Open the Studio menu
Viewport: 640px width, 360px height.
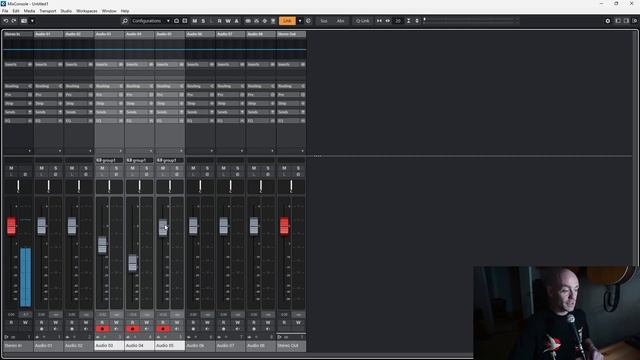tap(66, 11)
